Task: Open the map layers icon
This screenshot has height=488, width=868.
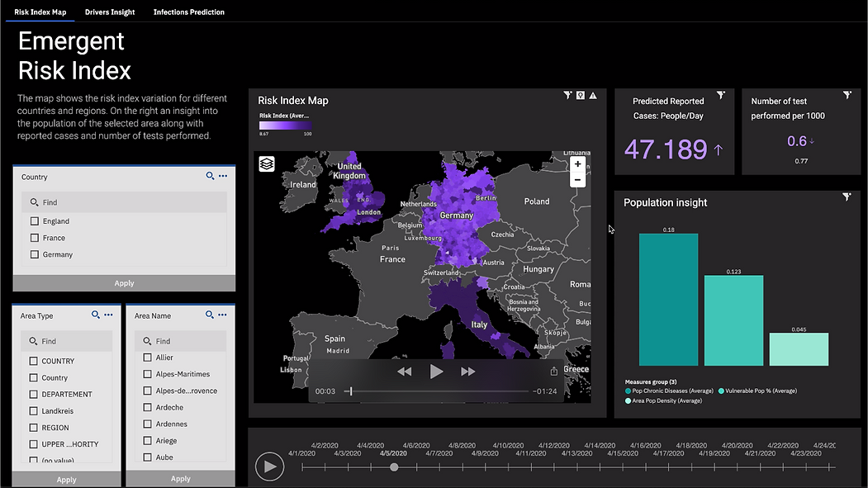Action: click(267, 163)
